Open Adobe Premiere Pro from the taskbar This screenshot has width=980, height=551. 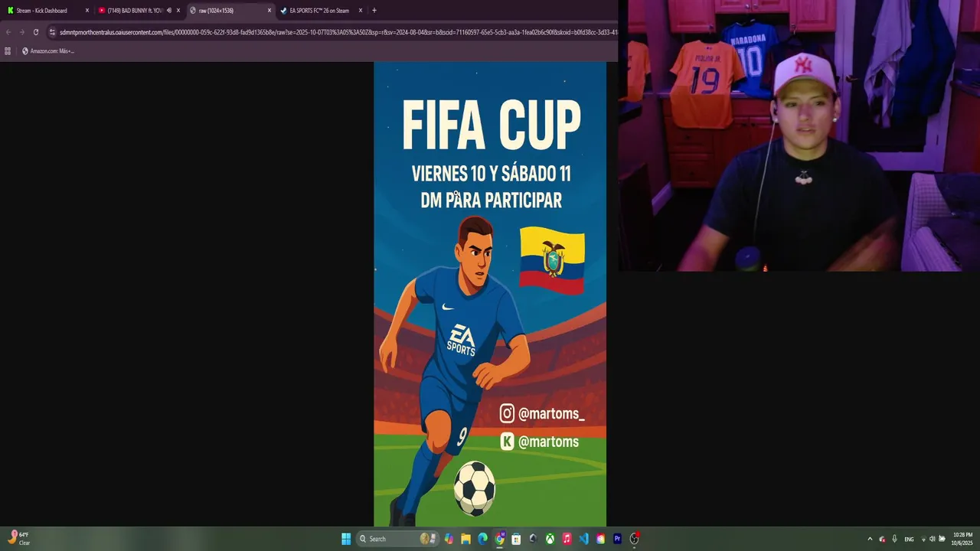[x=617, y=539]
